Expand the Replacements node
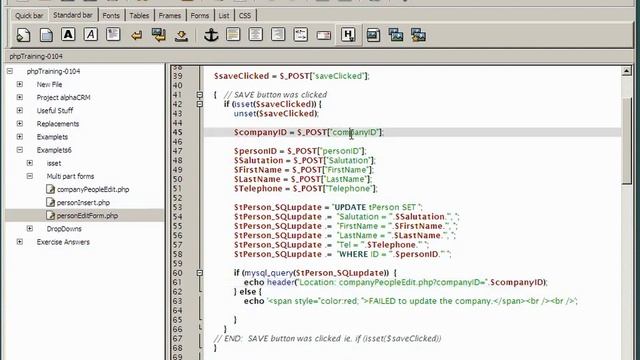This screenshot has height=360, width=640. [x=20, y=123]
